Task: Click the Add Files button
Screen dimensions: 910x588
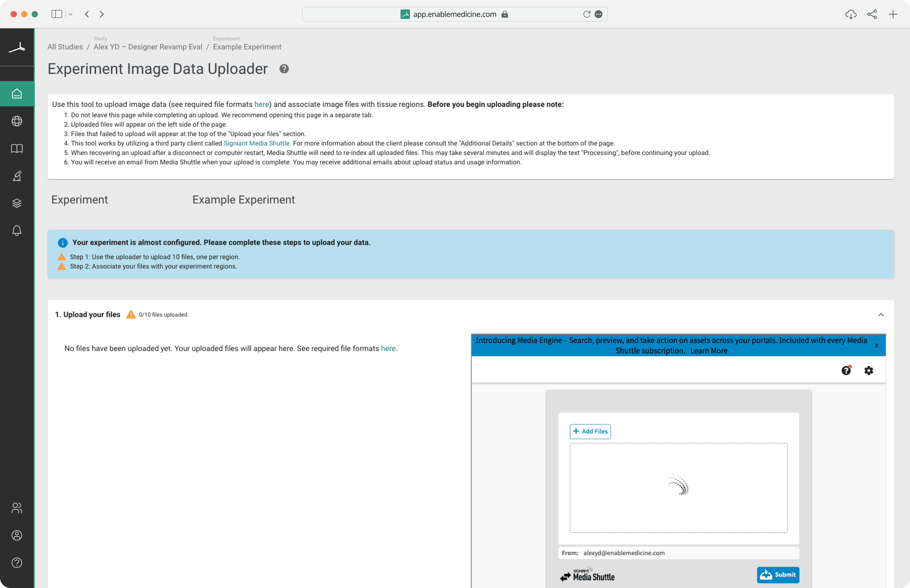Action: (590, 431)
